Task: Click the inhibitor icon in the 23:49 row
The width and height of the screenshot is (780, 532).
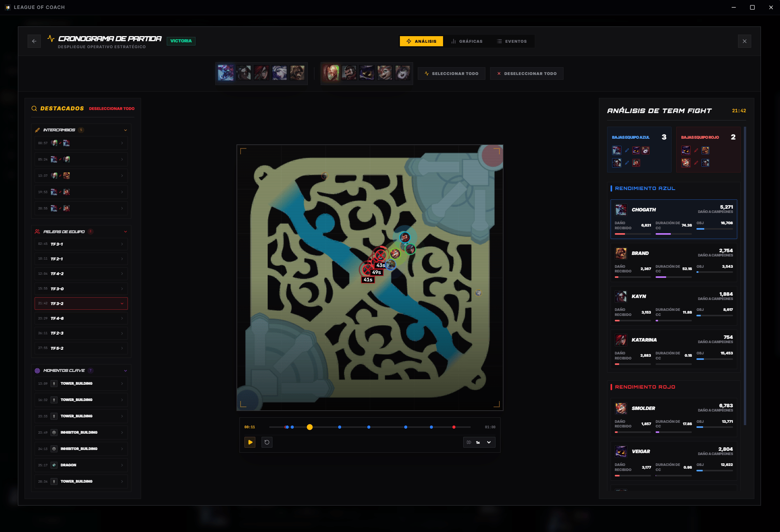Action: [54, 433]
